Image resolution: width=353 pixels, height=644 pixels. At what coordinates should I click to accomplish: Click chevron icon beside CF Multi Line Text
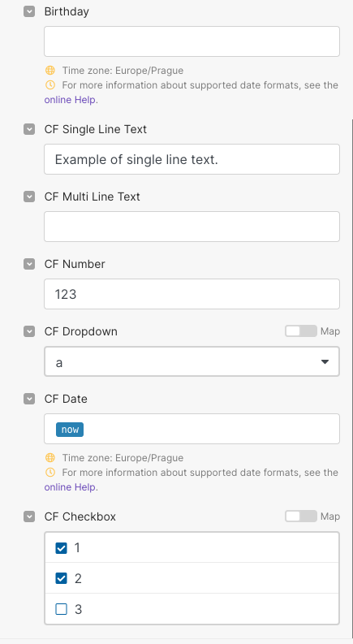(29, 197)
